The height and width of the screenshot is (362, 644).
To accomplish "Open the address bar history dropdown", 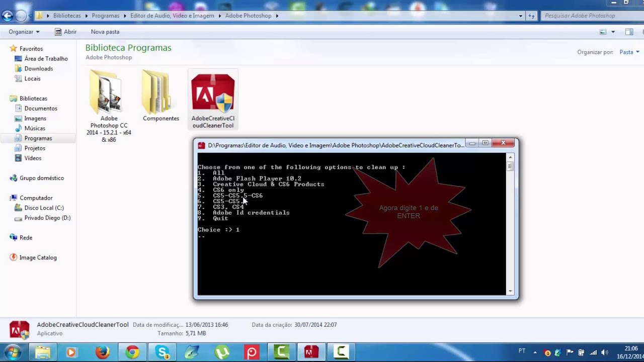I will click(520, 16).
